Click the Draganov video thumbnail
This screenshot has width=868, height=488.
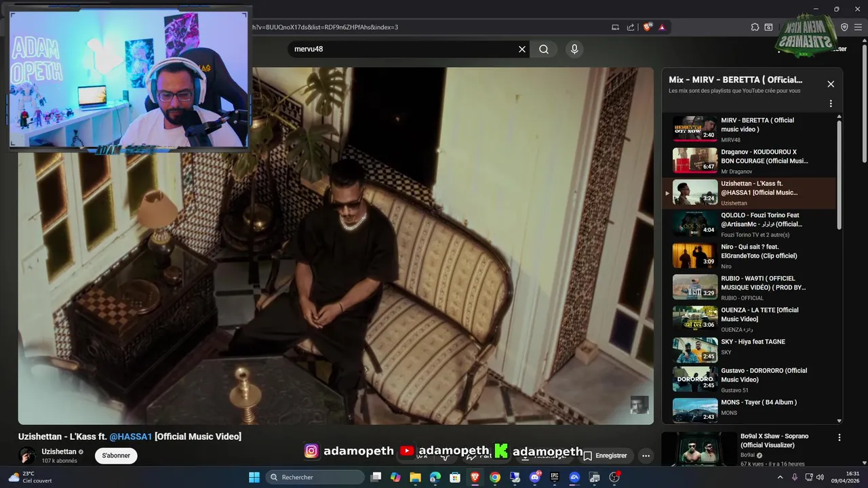(695, 161)
